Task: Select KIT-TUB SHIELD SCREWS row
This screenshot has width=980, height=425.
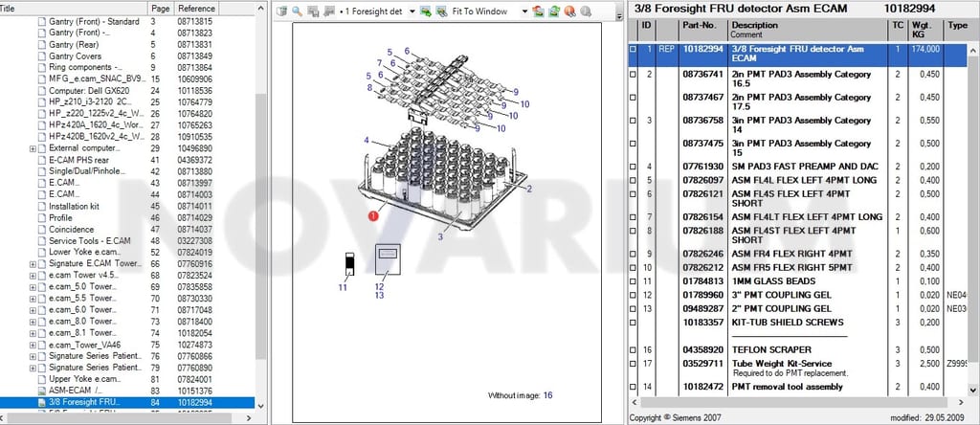Action: pos(799,323)
